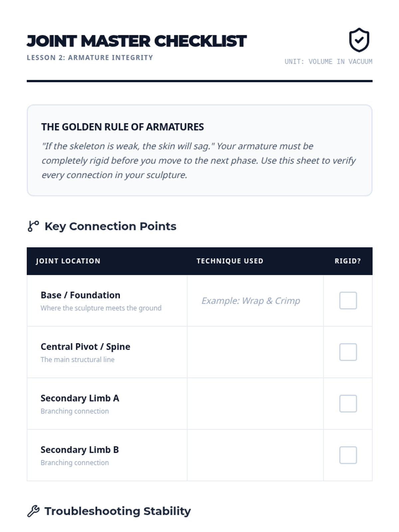
Task: Click the branch icon beside Key Connection Points
Action: pyautogui.click(x=33, y=226)
